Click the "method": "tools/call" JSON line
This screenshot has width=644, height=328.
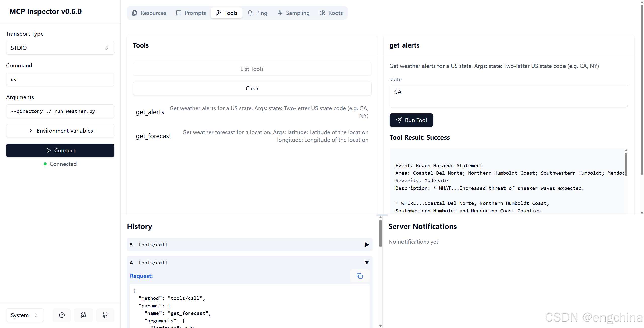pos(172,298)
